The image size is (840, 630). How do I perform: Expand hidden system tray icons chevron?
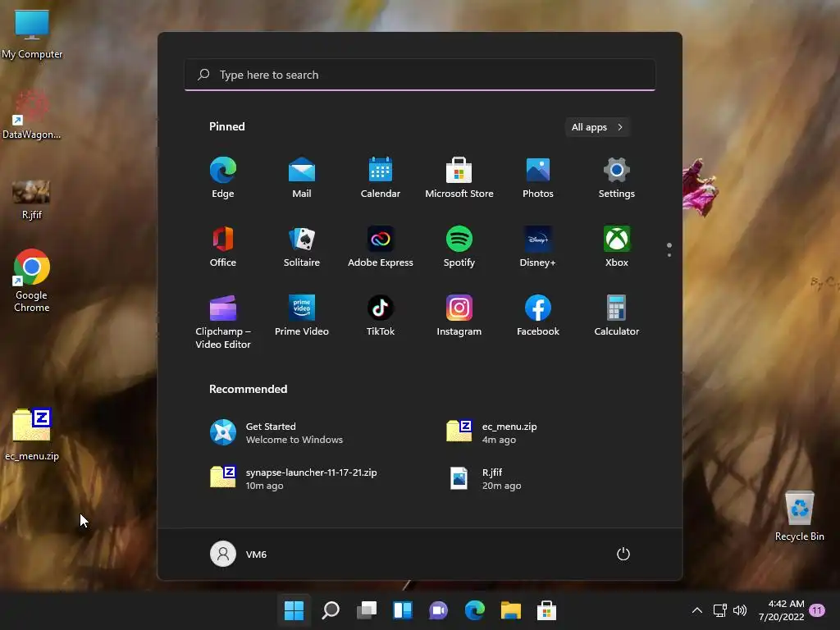click(x=697, y=610)
